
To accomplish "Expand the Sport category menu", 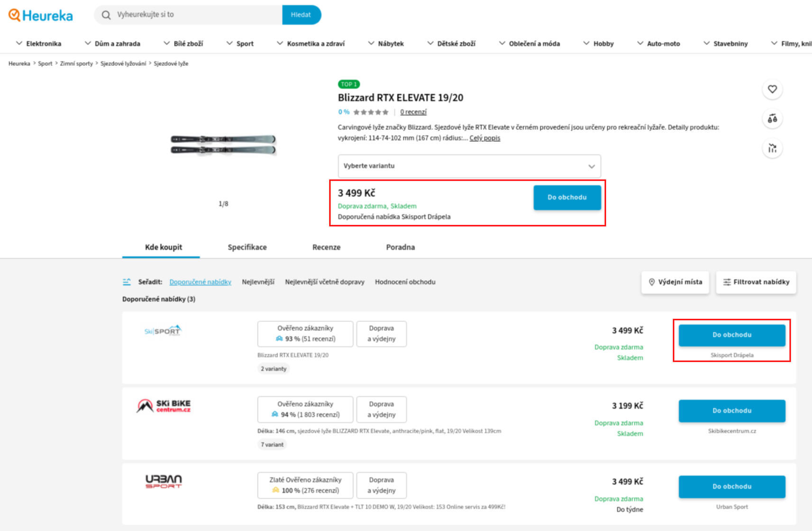I will pyautogui.click(x=240, y=44).
